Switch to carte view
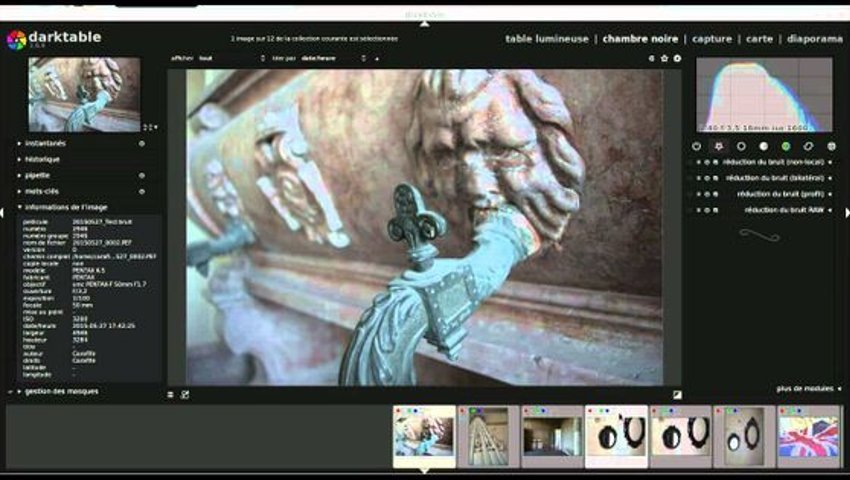This screenshot has height=480, width=850. [x=759, y=39]
